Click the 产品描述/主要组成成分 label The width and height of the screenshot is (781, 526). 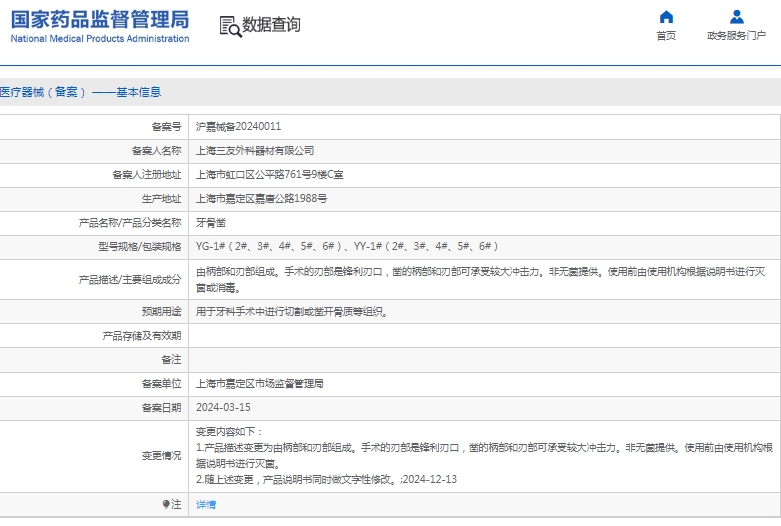tap(130, 280)
